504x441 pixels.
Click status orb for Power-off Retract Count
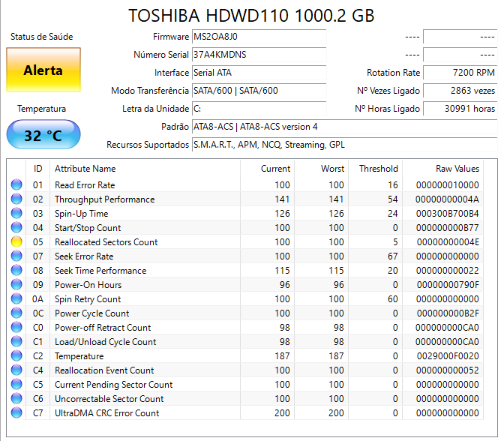click(x=16, y=328)
